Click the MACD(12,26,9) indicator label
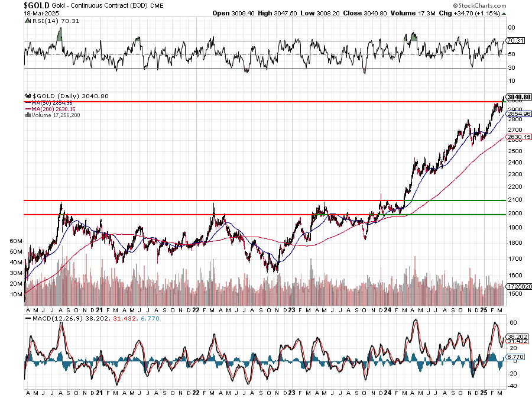 [x=59, y=319]
